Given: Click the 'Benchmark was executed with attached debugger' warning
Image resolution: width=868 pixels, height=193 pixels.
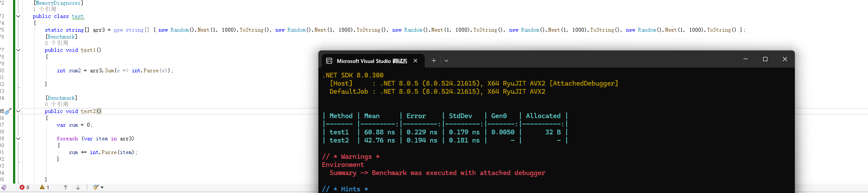Looking at the screenshot, I should pos(458,173).
